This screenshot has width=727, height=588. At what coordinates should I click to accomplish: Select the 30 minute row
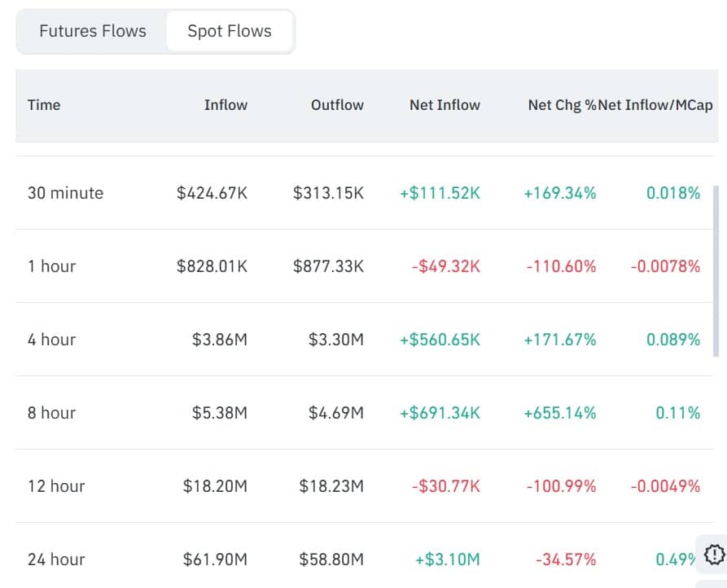click(65, 193)
